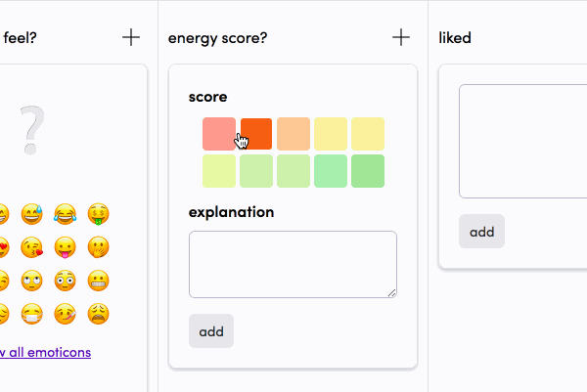The height and width of the screenshot is (392, 587).
Task: Select the dark orange score swatch
Action: pos(256,134)
